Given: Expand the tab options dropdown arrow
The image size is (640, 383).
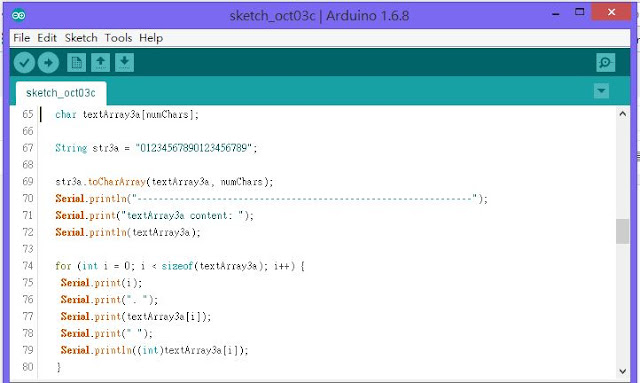Looking at the screenshot, I should pos(601,91).
